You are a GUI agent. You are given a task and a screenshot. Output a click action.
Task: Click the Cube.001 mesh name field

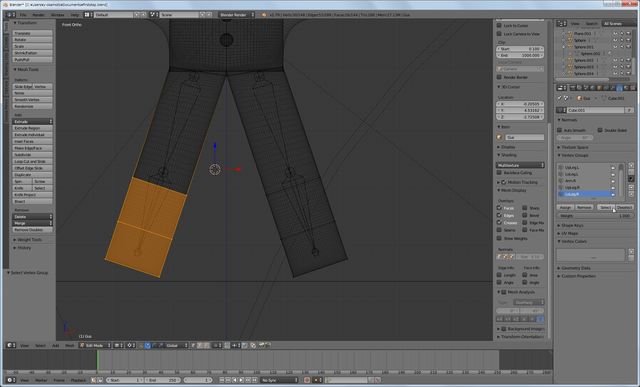596,110
